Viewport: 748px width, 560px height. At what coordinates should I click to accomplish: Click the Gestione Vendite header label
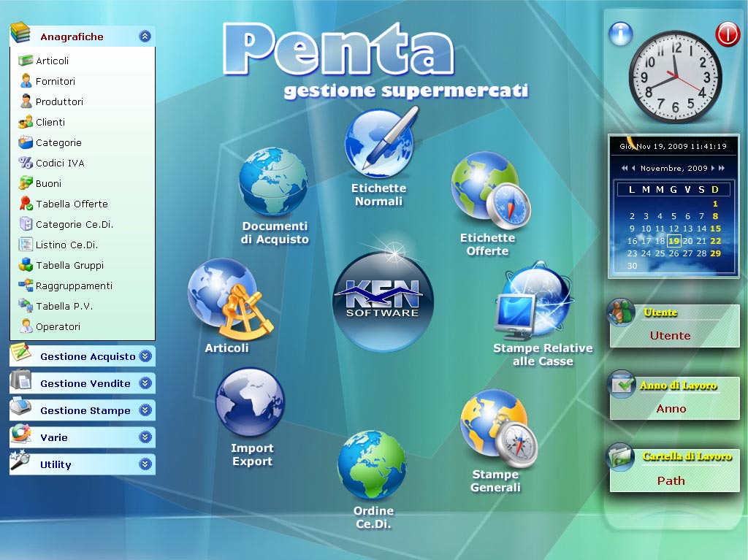tap(85, 383)
